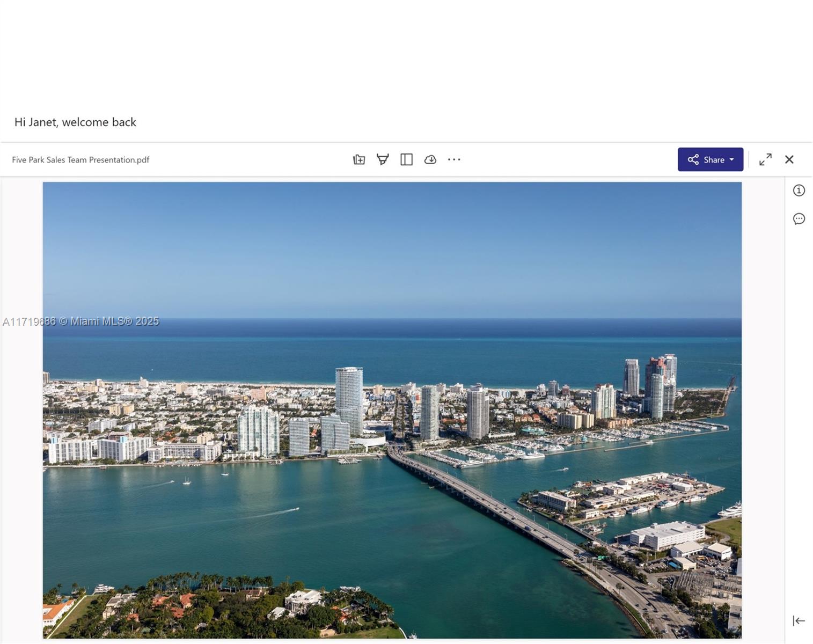Screen dimensions: 813x644
Task: Click the Five Park Sales Team Presentation.pdf filename
Action: coord(80,160)
